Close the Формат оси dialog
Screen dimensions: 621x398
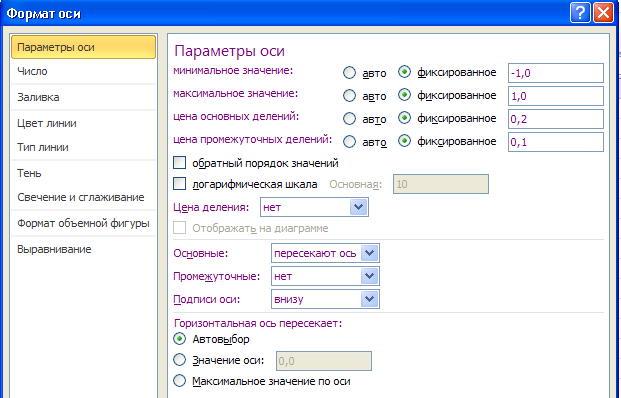(603, 13)
